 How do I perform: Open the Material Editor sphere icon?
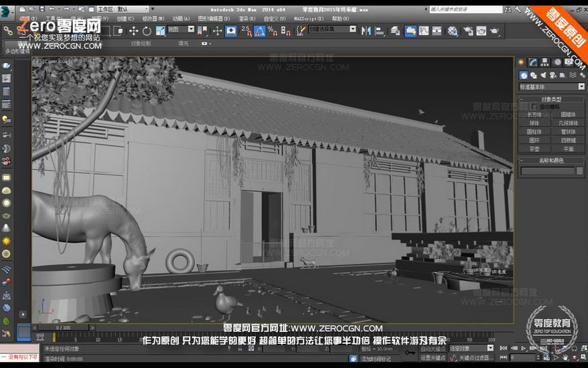pos(452,31)
